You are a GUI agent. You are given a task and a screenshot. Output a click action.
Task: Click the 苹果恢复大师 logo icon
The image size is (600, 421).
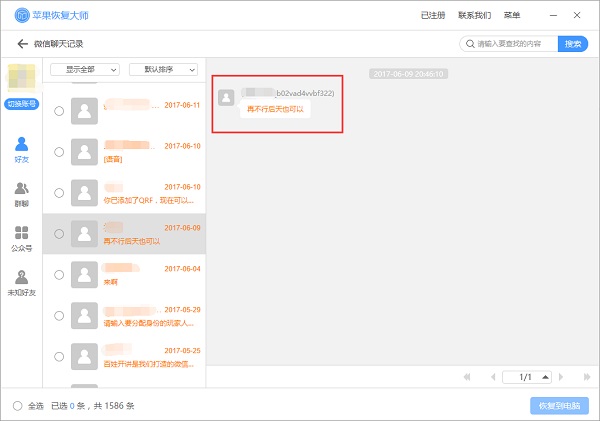pyautogui.click(x=22, y=15)
